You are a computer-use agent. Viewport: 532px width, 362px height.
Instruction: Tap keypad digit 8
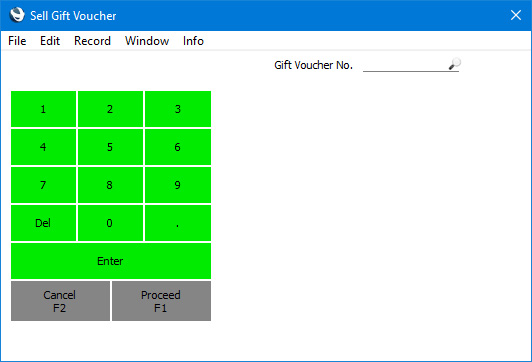(x=110, y=185)
